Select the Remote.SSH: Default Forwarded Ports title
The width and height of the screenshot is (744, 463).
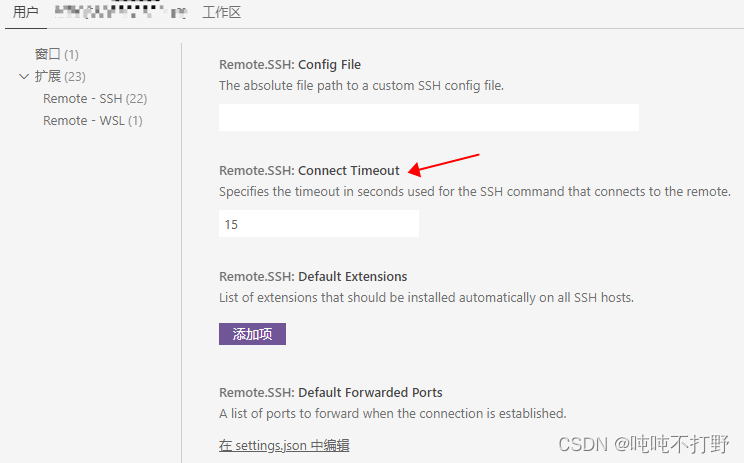tap(330, 392)
